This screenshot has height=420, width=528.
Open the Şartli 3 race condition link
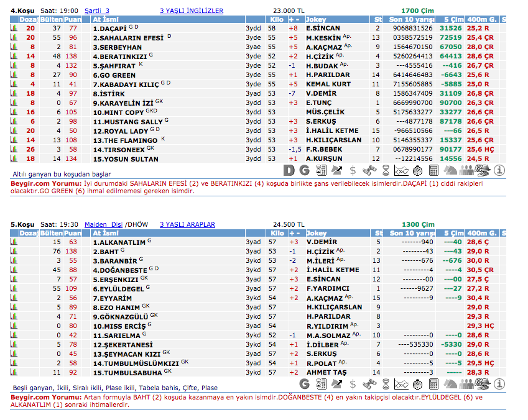96,11
